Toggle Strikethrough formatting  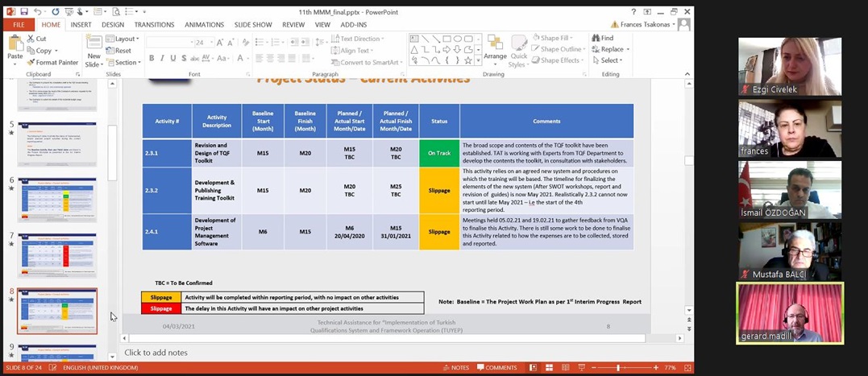click(194, 58)
